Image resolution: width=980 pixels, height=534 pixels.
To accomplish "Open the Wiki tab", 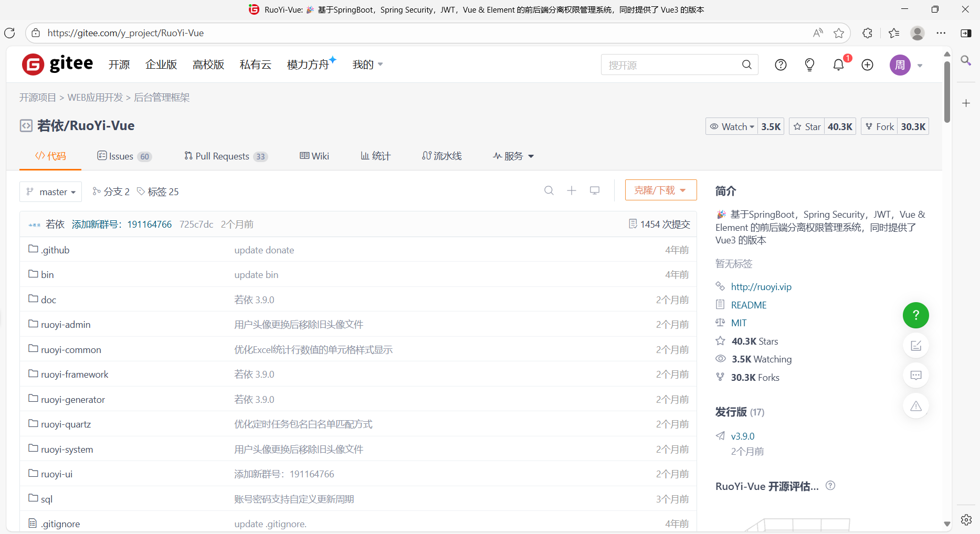I will (314, 156).
